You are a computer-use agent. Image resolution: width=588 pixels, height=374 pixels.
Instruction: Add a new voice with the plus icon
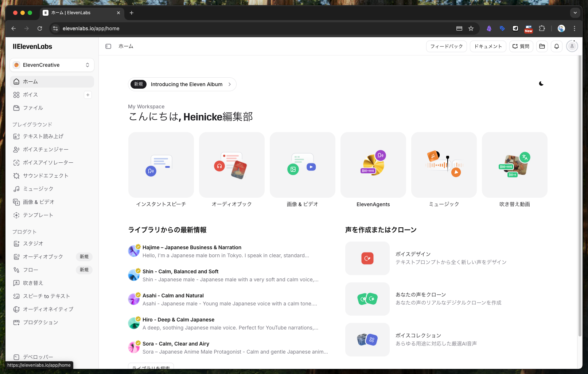coord(88,95)
